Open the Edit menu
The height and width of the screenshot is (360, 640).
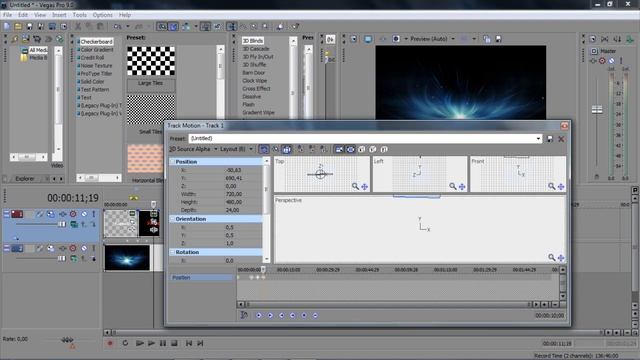coord(23,15)
